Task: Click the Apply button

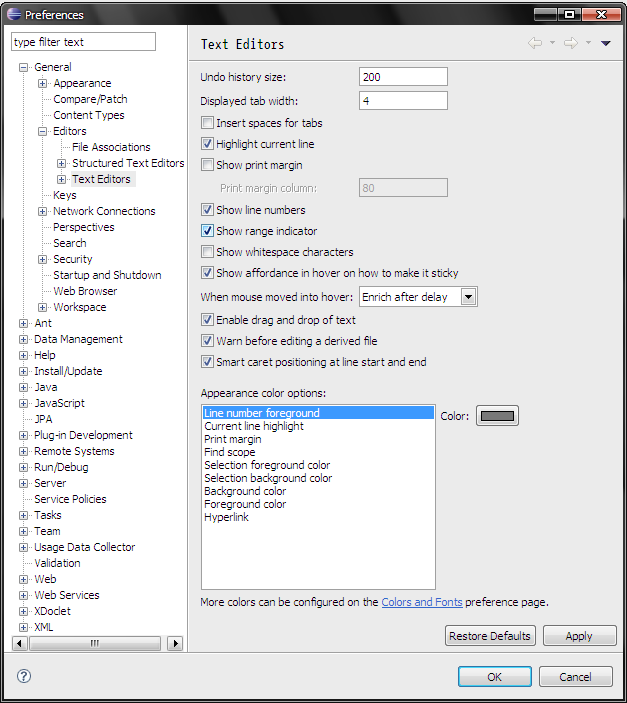Action: click(579, 636)
